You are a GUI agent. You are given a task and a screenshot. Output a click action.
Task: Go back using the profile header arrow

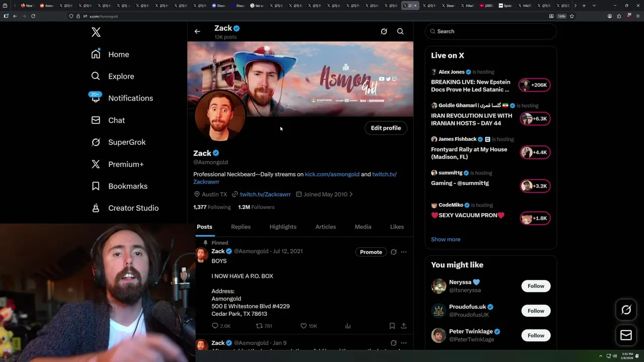pyautogui.click(x=197, y=31)
